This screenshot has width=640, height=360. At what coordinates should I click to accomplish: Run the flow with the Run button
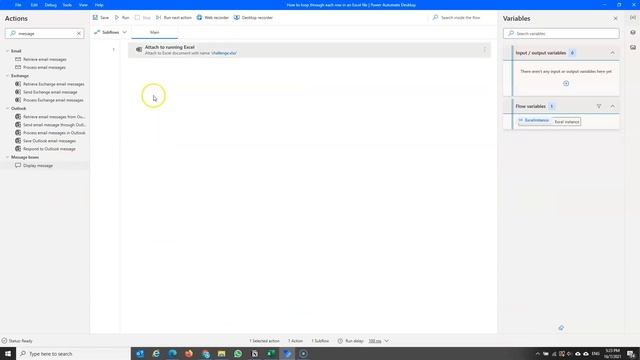click(122, 18)
